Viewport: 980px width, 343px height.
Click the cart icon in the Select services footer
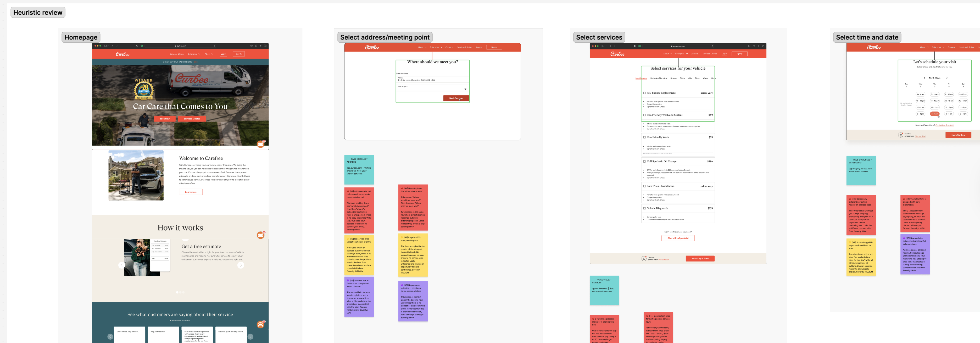click(644, 259)
